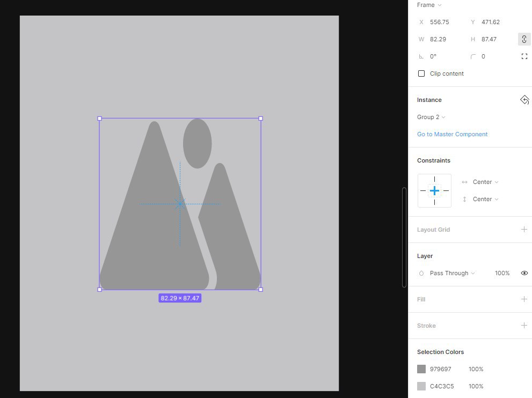
Task: Toggle constrain proportions lock icon
Action: pos(524,39)
